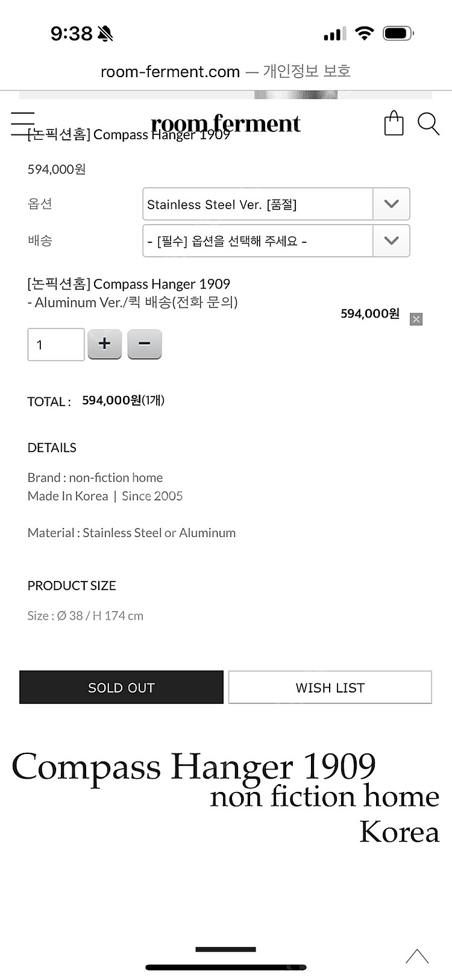Tap the Wi-Fi status icon
Screen dimensions: 452x980
click(364, 33)
